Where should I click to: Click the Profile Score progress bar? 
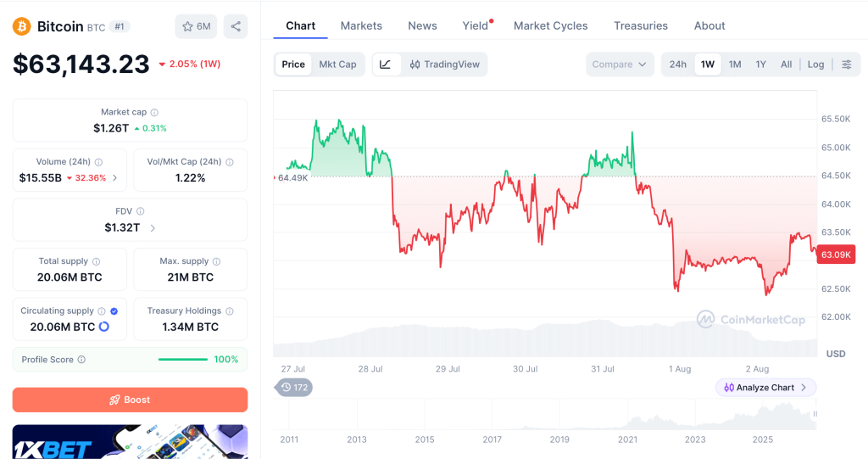point(183,360)
